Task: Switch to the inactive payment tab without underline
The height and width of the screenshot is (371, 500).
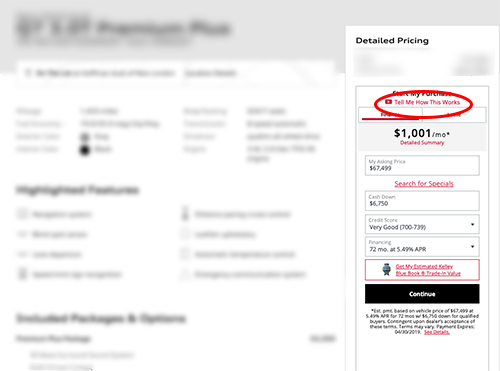Action: [454, 114]
